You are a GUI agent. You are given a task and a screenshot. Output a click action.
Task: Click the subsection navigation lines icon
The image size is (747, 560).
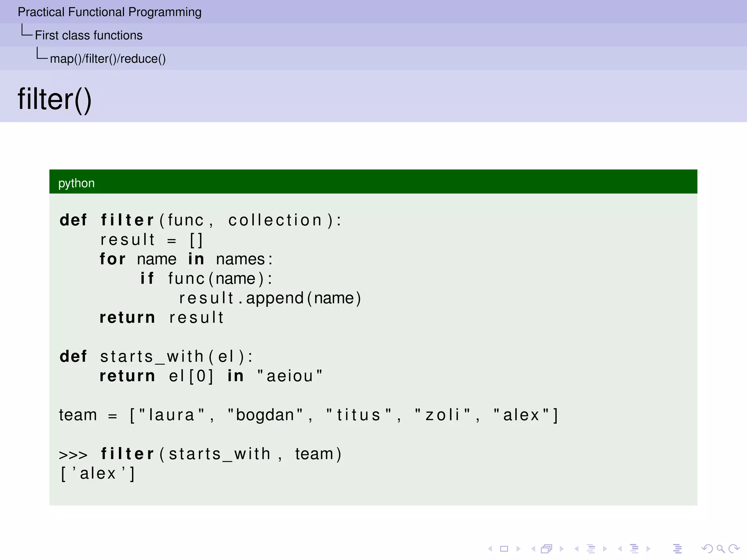[x=591, y=549]
